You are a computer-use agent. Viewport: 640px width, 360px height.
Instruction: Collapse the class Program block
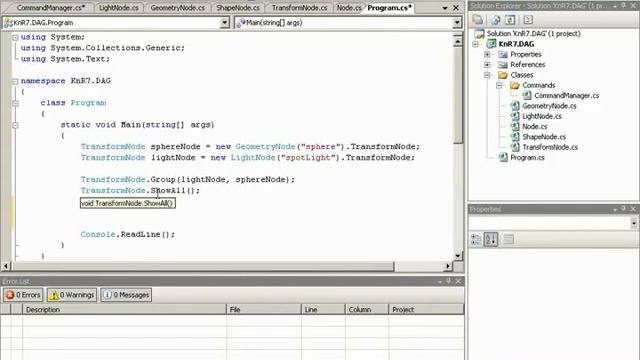[x=15, y=103]
